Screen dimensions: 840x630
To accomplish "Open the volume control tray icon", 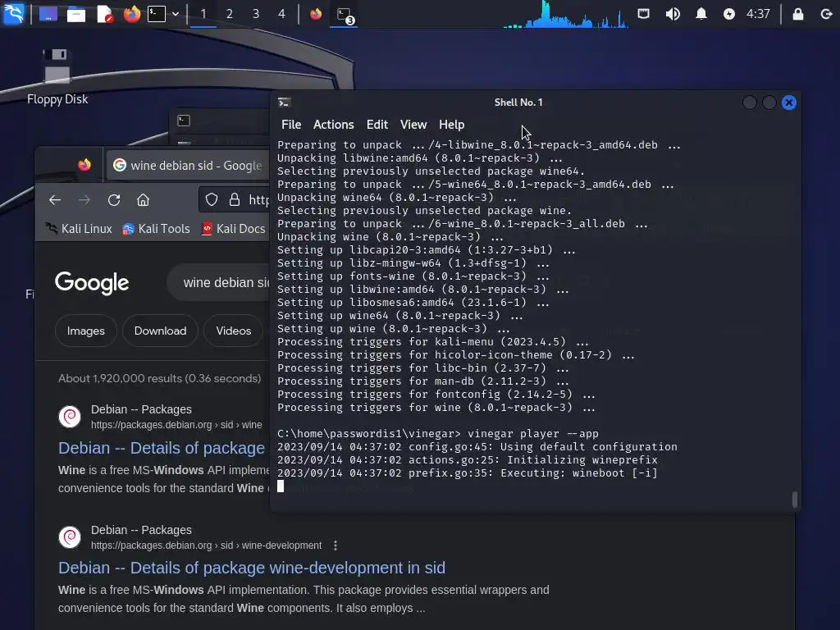I will [x=673, y=13].
